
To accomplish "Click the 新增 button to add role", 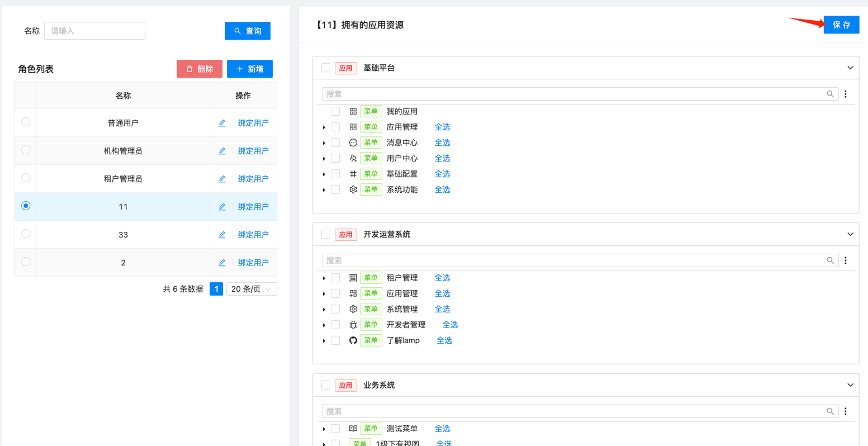I will pyautogui.click(x=249, y=69).
